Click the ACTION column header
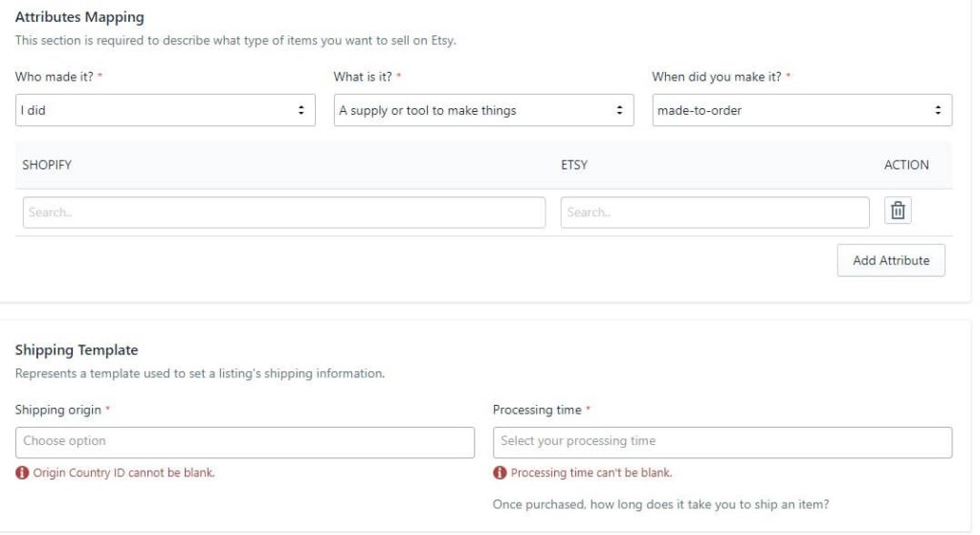Screen dimensions: 980x535 906,165
